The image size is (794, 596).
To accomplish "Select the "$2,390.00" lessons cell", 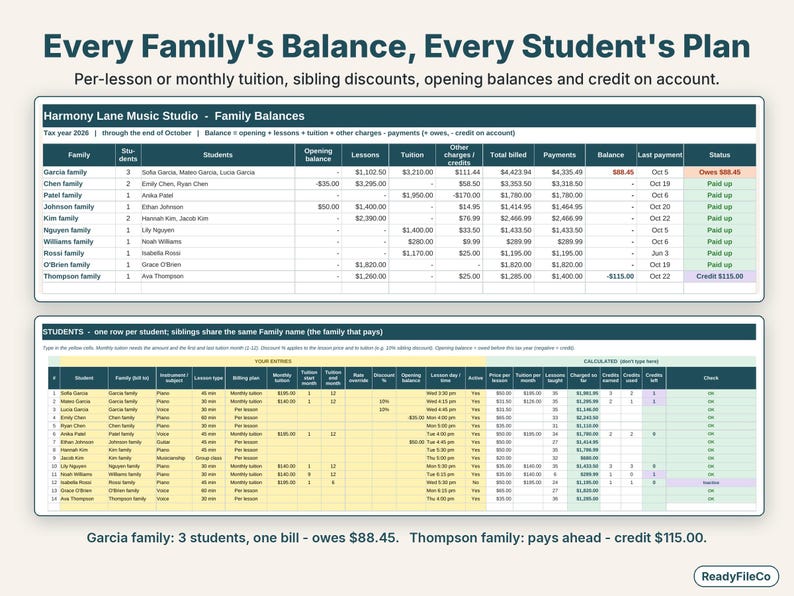I will 365,218.
